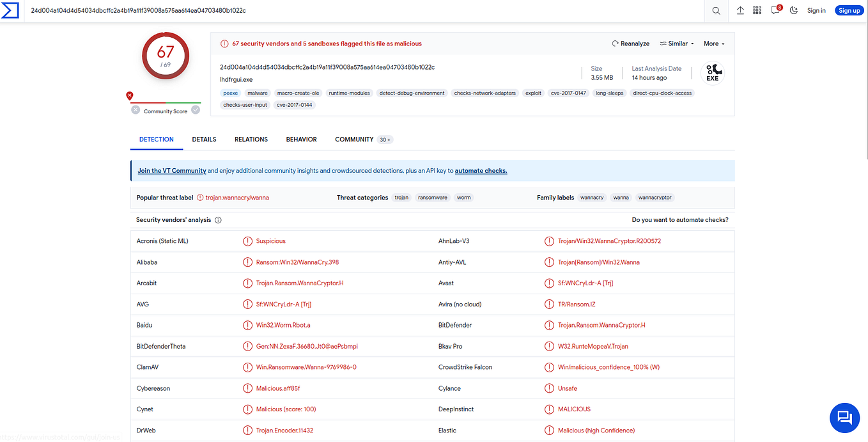Open the chat support bubble
868x442 pixels.
pyautogui.click(x=844, y=418)
